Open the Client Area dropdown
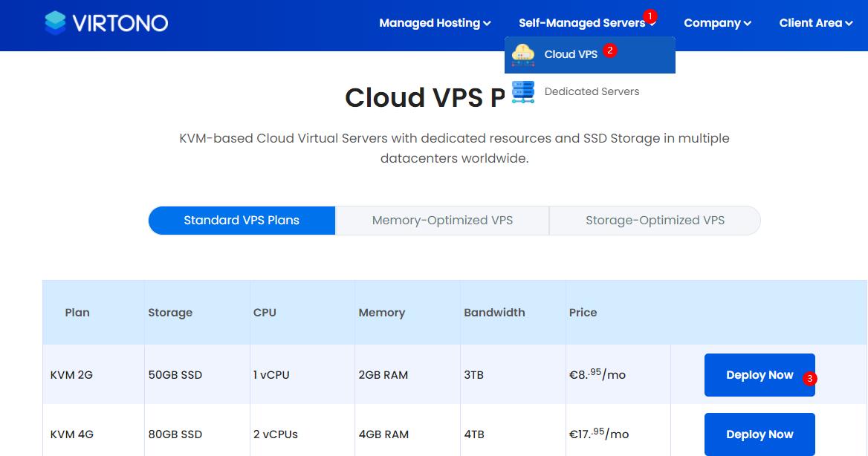Screen dimensions: 868x456 pyautogui.click(x=815, y=23)
